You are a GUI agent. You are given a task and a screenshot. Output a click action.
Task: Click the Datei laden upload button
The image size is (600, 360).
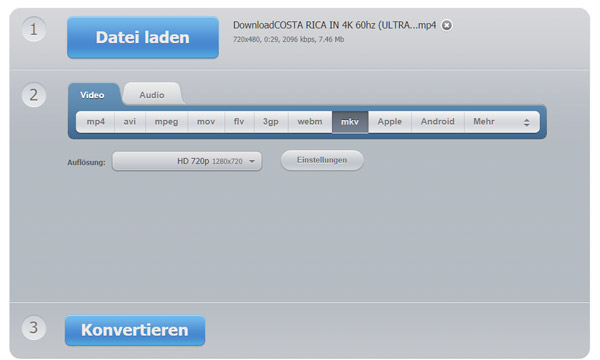(x=143, y=37)
